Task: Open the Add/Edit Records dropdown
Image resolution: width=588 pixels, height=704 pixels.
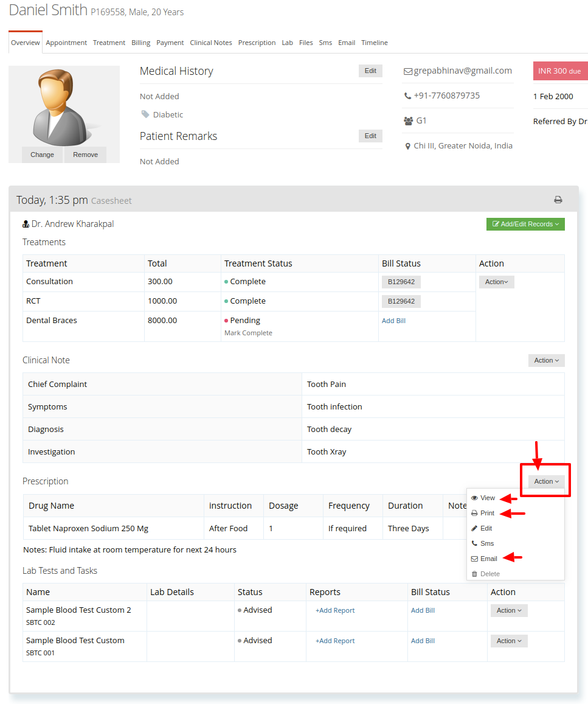Action: pos(525,224)
